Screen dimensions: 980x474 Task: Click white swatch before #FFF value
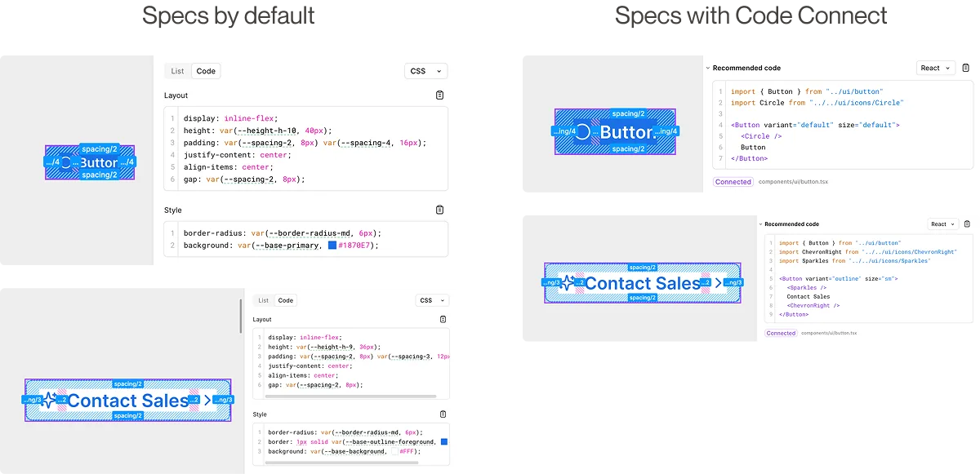(394, 451)
